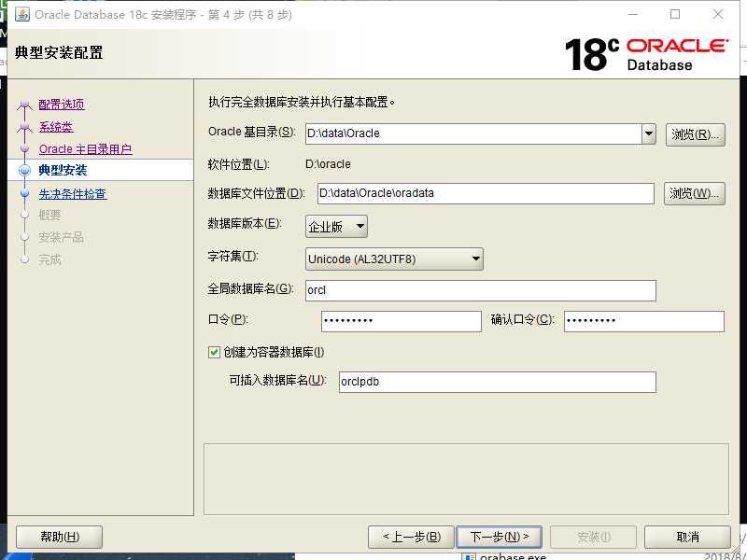Click the 全局数据库名(G) label
The image size is (747, 560).
coord(250,288)
